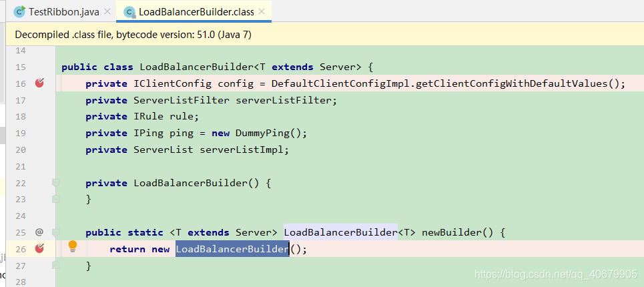
Task: Collapse the constructor fold on line 22
Action: pyautogui.click(x=56, y=183)
